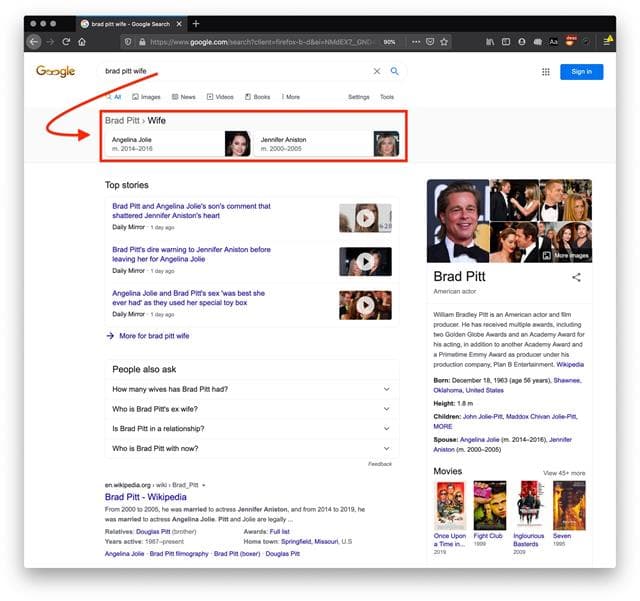
Task: Expand 'Who is Brad Pitt with now?'
Action: (251, 448)
